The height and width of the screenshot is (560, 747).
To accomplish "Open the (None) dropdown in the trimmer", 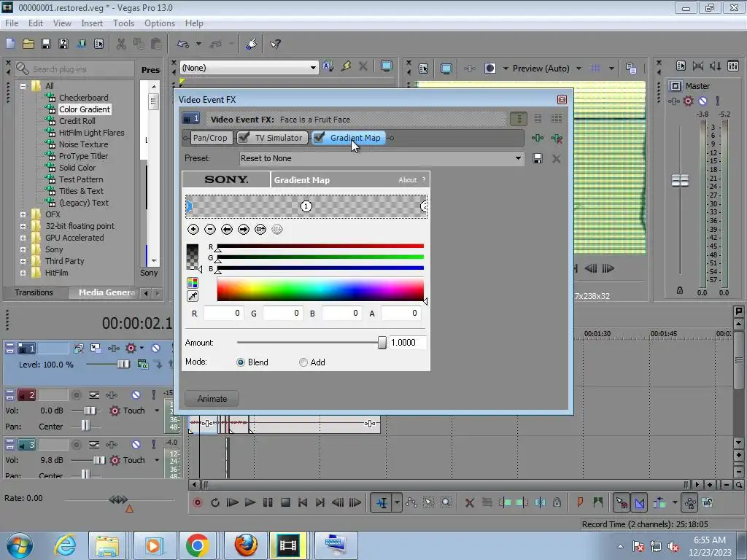I will (249, 68).
